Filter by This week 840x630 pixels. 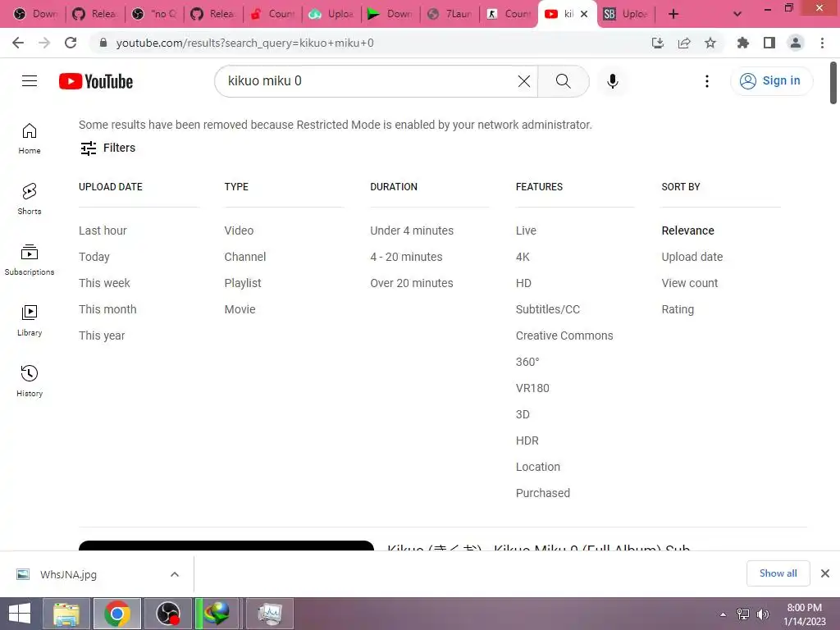104,283
